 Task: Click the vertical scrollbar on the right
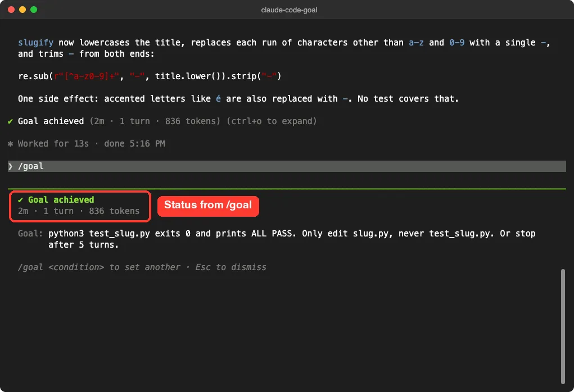tap(563, 326)
